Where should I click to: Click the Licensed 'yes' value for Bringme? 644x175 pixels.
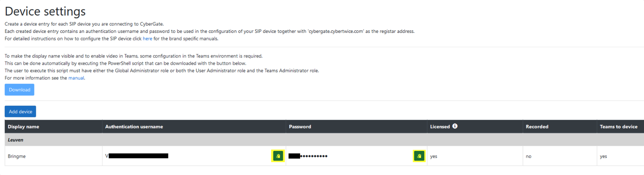tap(434, 156)
